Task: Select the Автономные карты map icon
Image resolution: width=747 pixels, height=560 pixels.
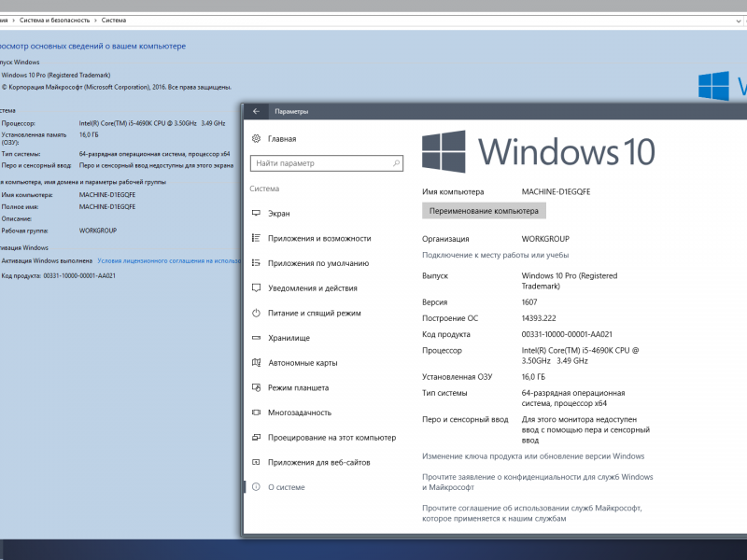Action: click(x=256, y=363)
